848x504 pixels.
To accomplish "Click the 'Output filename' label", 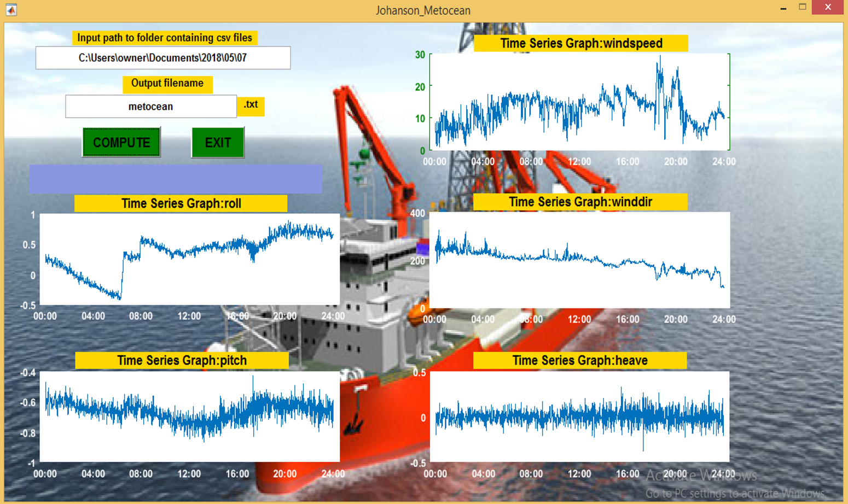I will click(167, 84).
